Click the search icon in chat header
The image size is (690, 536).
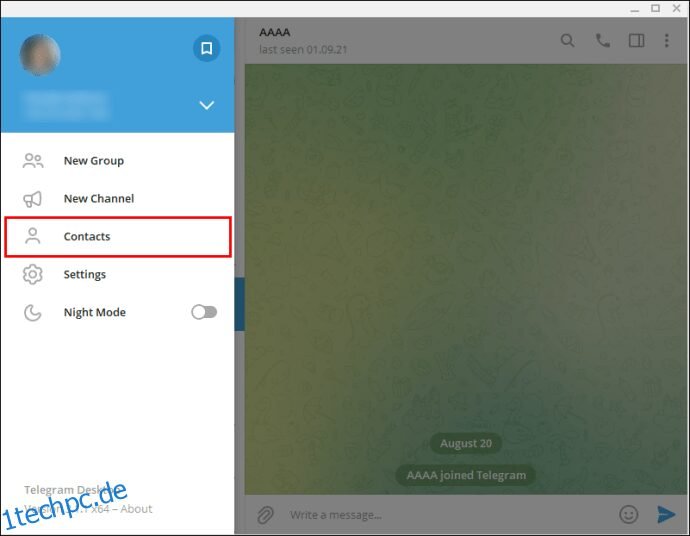[x=567, y=40]
